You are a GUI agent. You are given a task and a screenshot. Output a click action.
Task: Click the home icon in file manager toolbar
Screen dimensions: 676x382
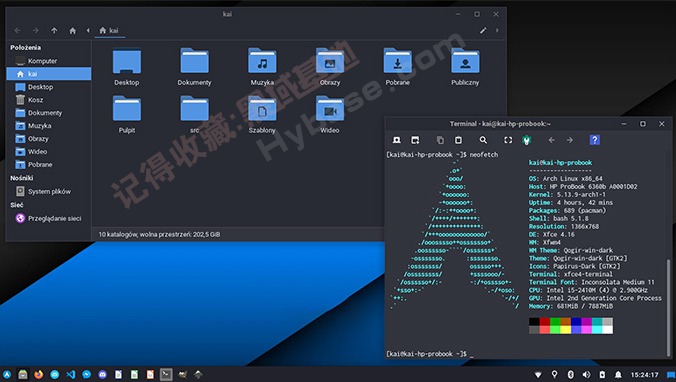tap(72, 31)
